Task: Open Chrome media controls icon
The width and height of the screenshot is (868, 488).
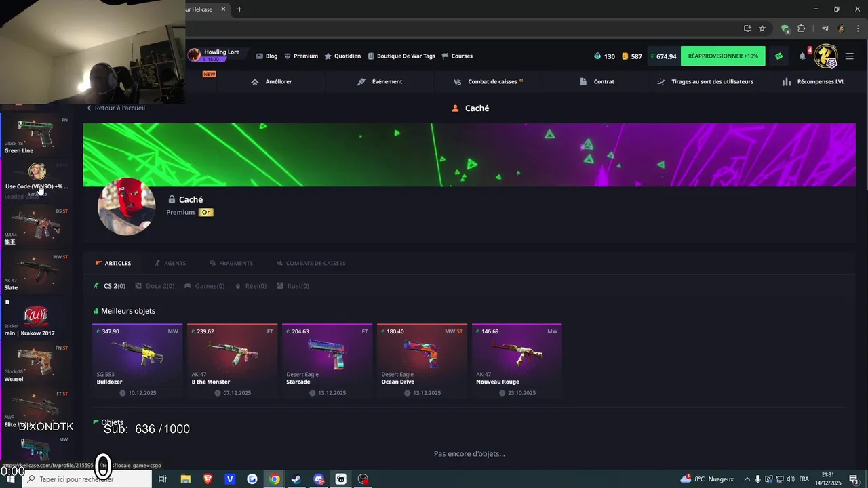Action: [x=825, y=28]
